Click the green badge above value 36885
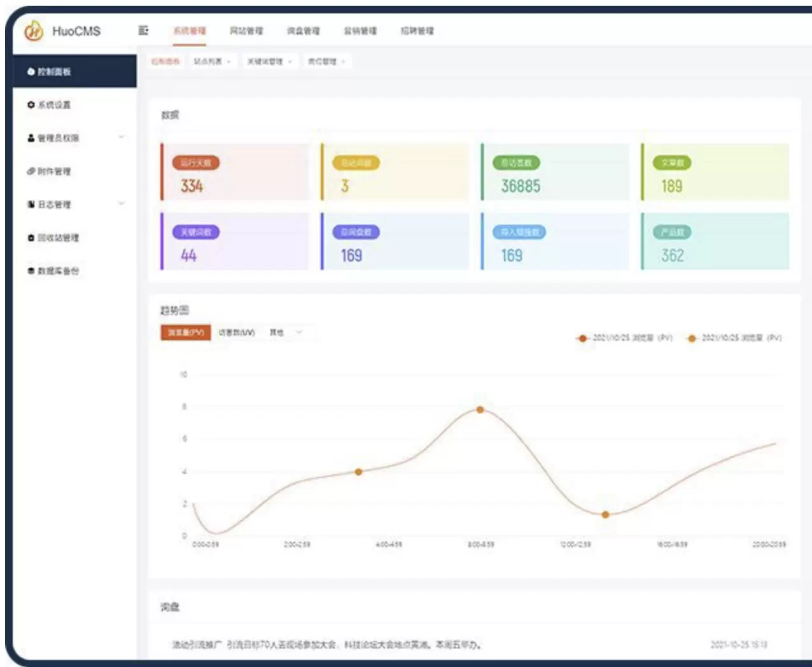The height and width of the screenshot is (667, 812). click(516, 163)
